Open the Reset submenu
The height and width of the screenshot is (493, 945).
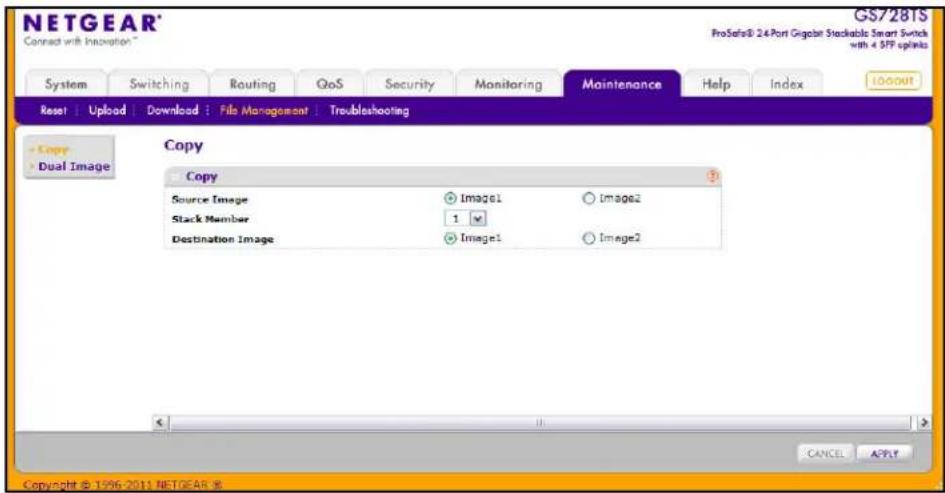pos(53,110)
